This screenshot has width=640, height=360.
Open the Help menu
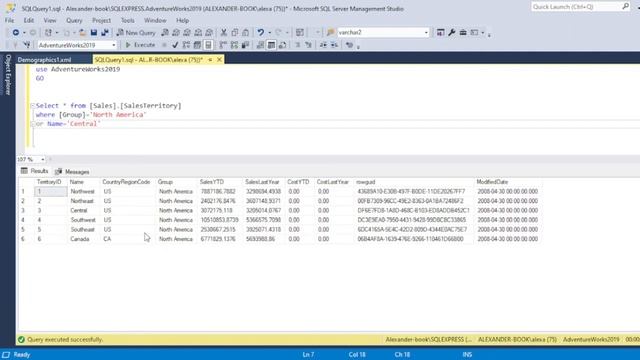182,20
